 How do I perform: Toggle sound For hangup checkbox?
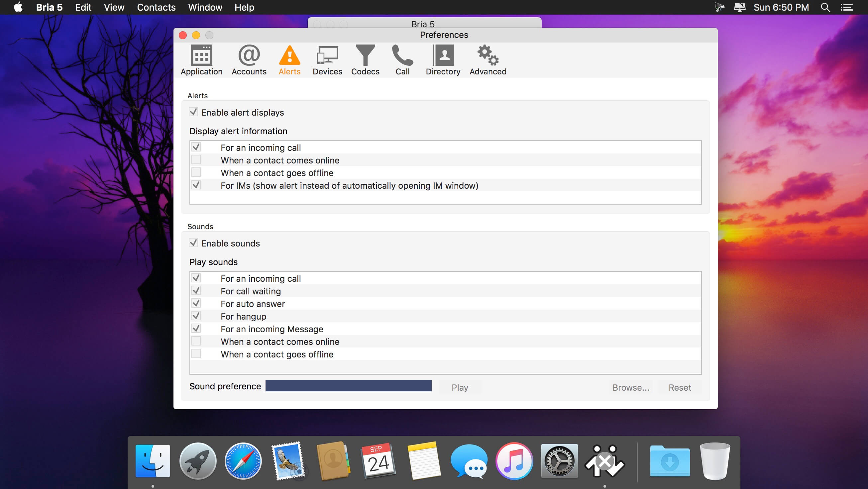(196, 316)
